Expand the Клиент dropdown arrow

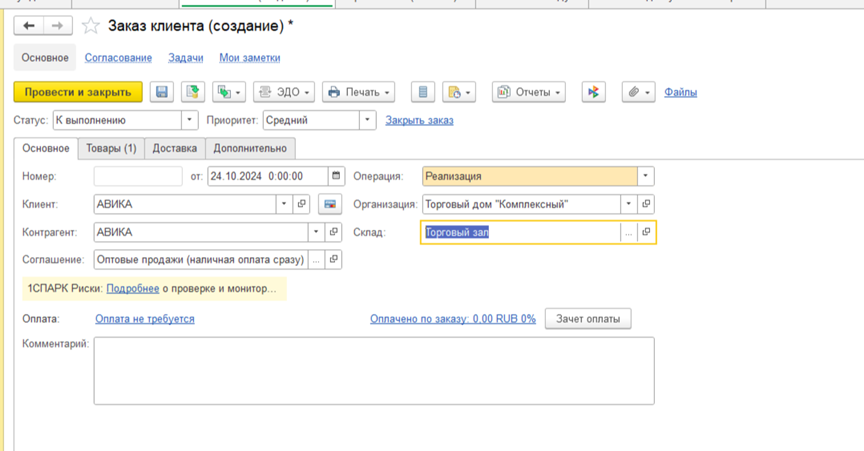pyautogui.click(x=284, y=204)
